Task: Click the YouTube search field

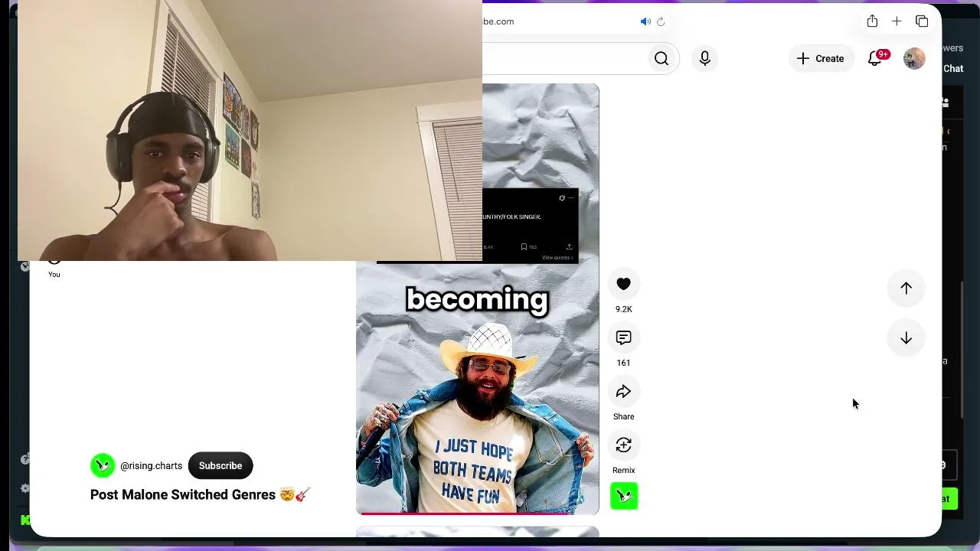Action: coord(563,58)
